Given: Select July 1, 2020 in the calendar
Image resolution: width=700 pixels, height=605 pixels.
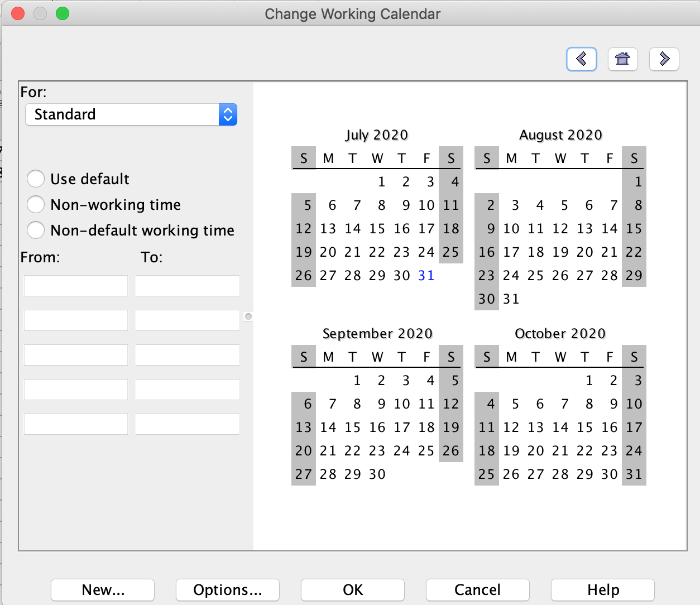Looking at the screenshot, I should click(382, 181).
